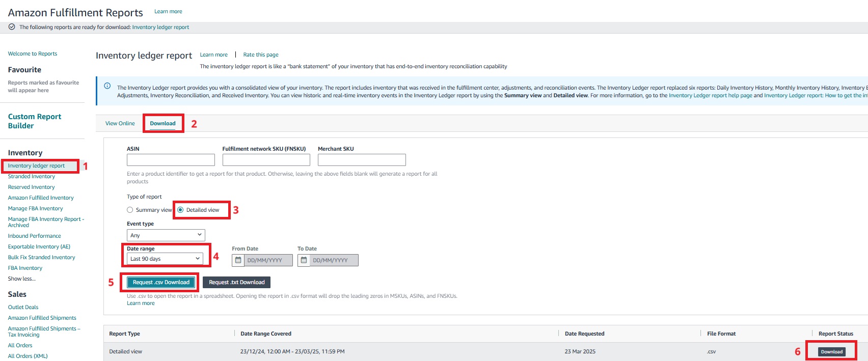Open the Event type dropdown
The image size is (868, 361).
[x=166, y=235]
